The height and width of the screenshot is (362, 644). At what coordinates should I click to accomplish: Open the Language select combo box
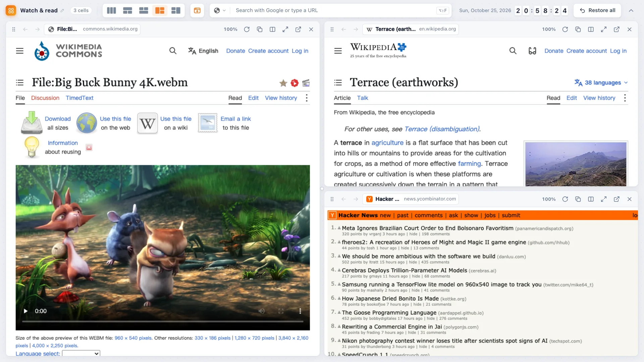[81, 353]
